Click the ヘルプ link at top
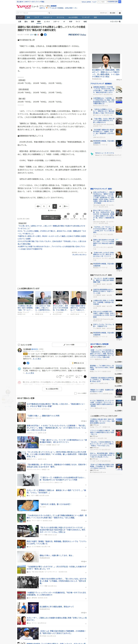The height and width of the screenshot is (644, 138). pos(94,2)
